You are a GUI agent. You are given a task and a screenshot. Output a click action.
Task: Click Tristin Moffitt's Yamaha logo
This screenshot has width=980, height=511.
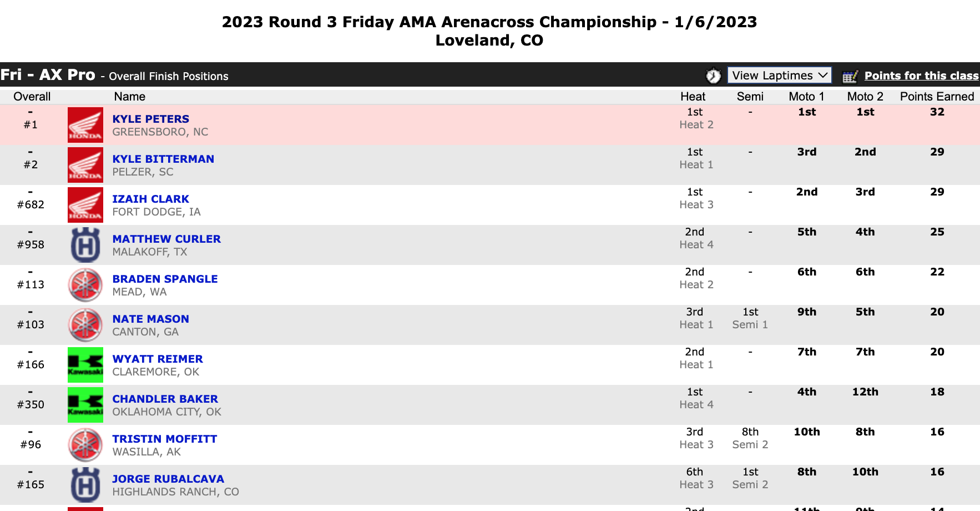tap(85, 445)
